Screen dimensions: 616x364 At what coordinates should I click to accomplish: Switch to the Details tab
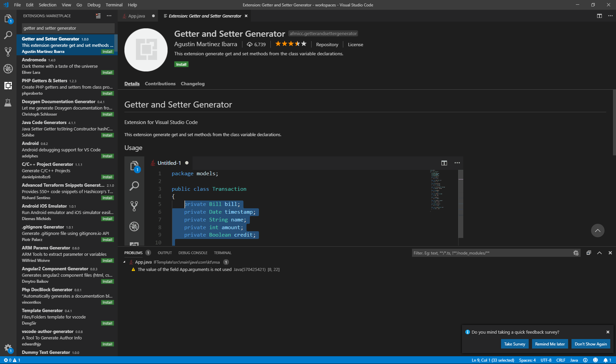132,84
